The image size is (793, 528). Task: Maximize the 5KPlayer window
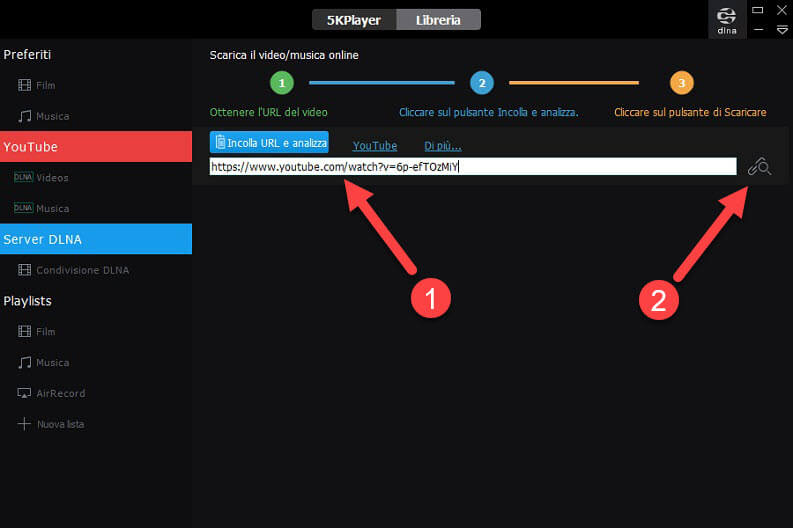[x=758, y=10]
